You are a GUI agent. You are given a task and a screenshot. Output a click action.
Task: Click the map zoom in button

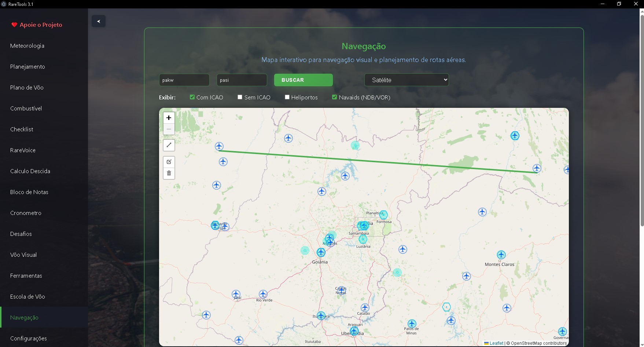tap(169, 118)
